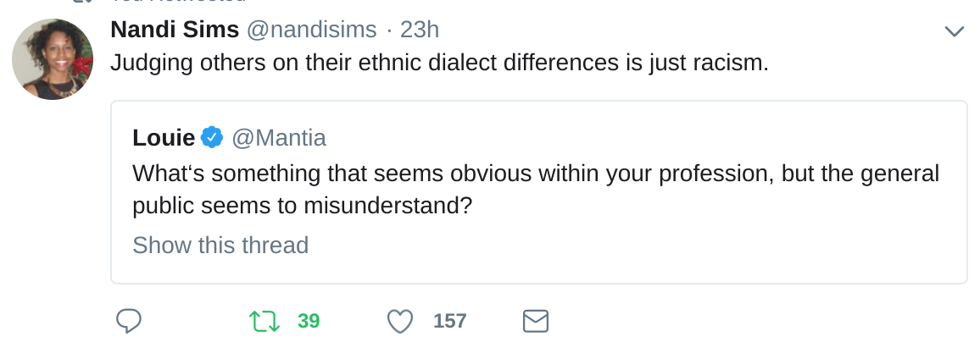
Task: Open tweet text about ethnic dialect differences
Action: [439, 63]
